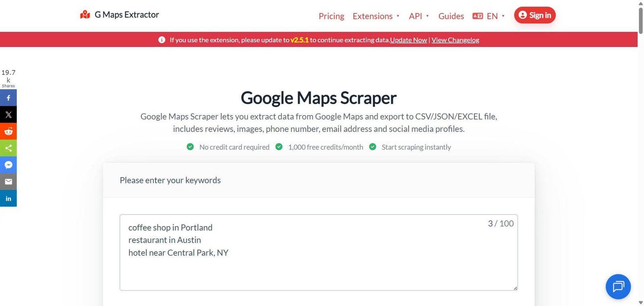Share page on Facebook
Screen dimensions: 644x306
coord(8,98)
